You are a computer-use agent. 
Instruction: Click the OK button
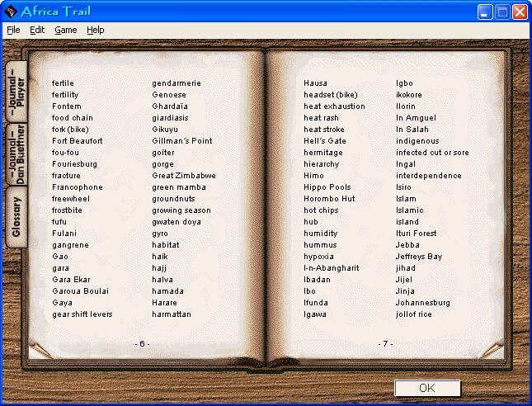(x=427, y=388)
